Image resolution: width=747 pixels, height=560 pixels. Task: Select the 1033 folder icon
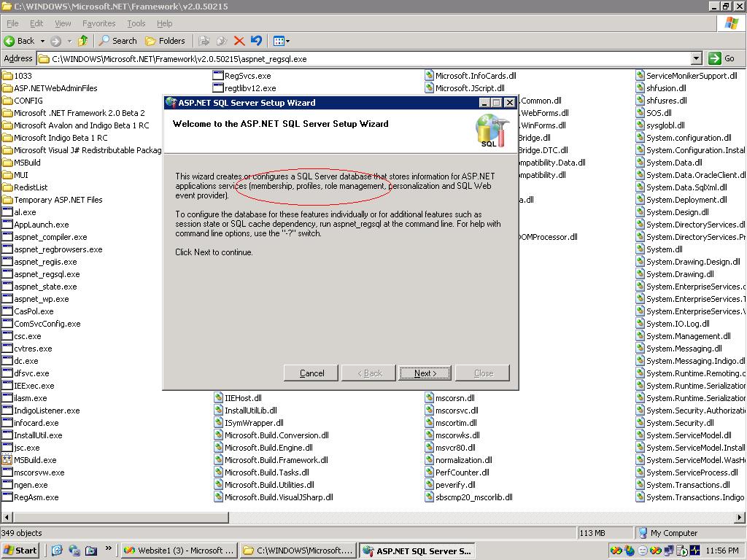(7, 76)
